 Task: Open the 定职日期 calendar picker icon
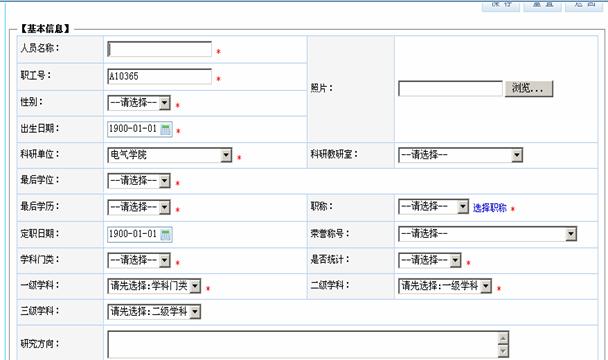(166, 234)
